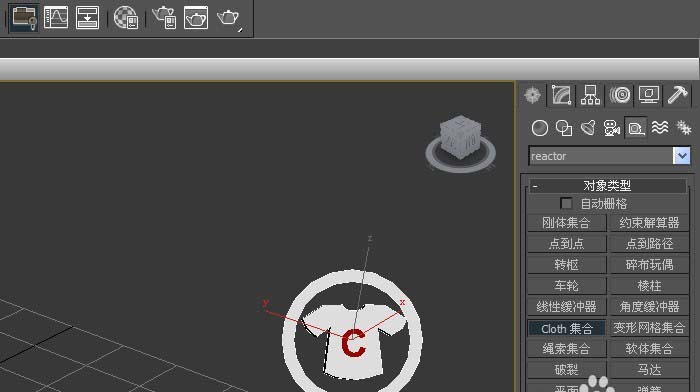
Task: Click the 马达 button
Action: (x=649, y=370)
